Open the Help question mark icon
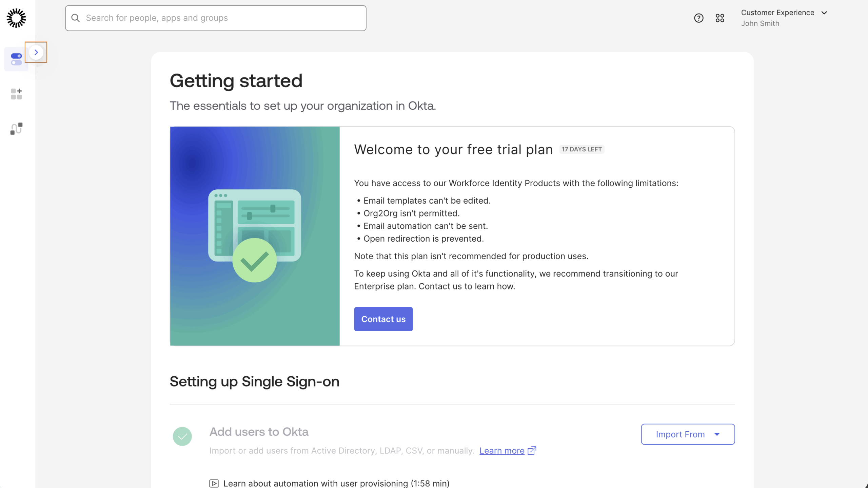This screenshot has height=488, width=868. tap(698, 18)
